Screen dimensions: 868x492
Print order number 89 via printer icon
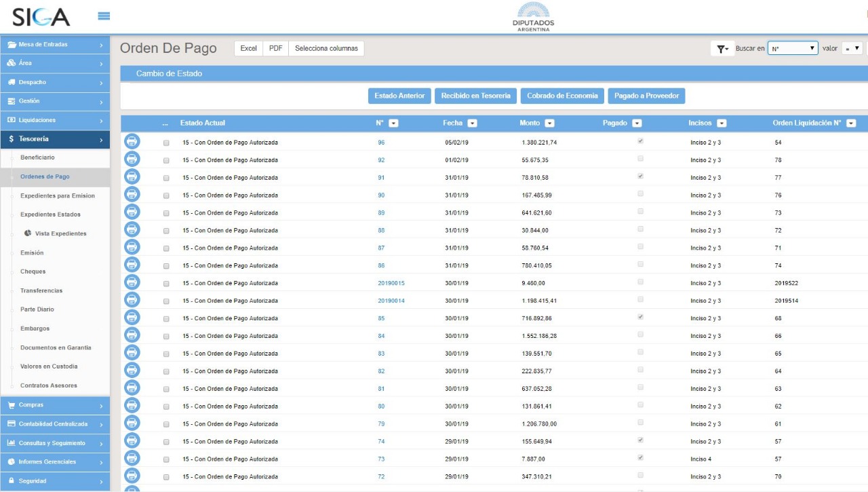132,212
